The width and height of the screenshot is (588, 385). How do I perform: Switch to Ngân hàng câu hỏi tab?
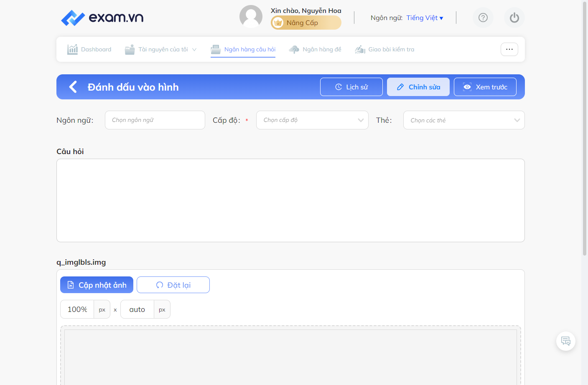coord(243,49)
